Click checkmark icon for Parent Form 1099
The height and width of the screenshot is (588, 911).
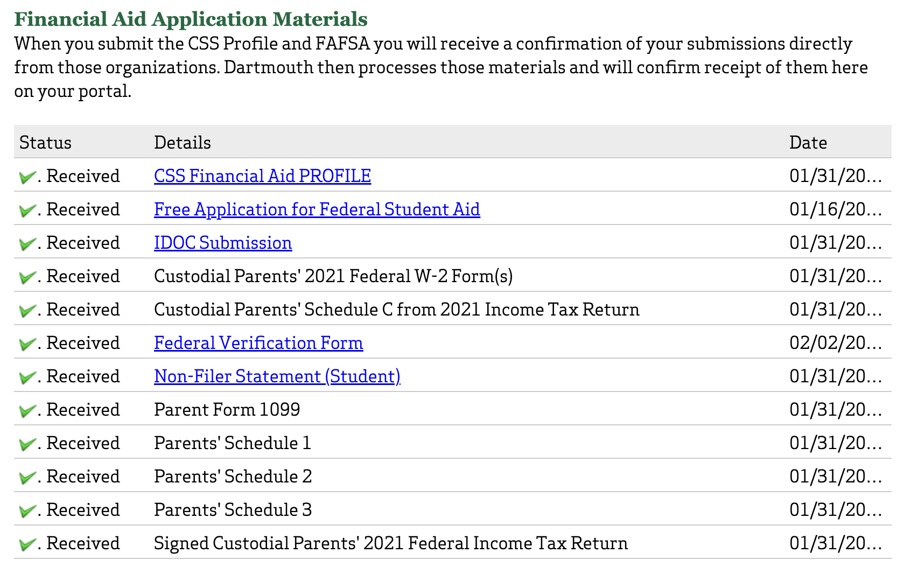pos(27,410)
